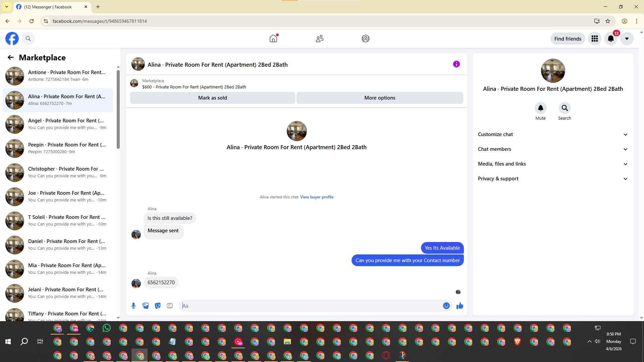
Task: Click the 'Is this still available?' message
Action: pyautogui.click(x=170, y=218)
